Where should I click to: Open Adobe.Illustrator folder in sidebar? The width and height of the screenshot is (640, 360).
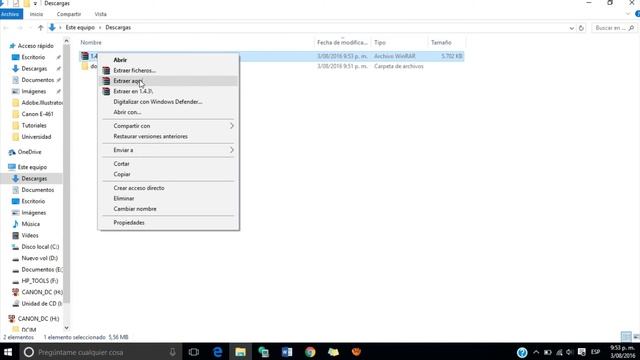[x=42, y=102]
